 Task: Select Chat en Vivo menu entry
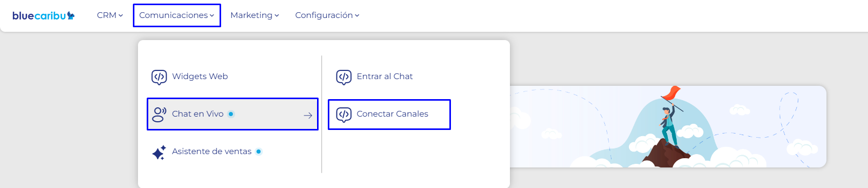pos(232,114)
